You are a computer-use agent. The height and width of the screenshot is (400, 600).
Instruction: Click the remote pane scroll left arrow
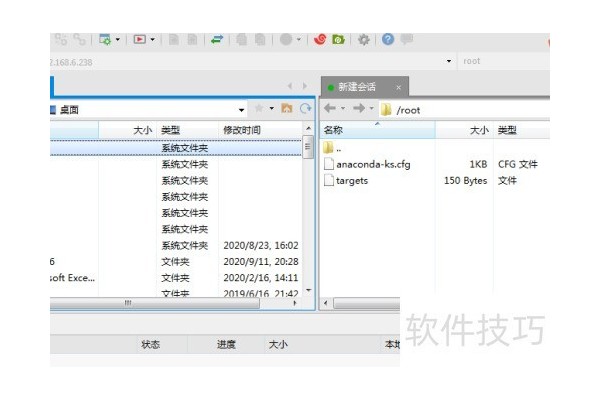(326, 303)
